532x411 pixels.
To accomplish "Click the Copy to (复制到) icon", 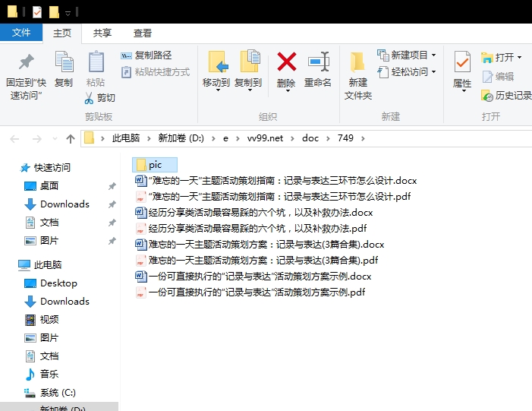I will 250,61.
